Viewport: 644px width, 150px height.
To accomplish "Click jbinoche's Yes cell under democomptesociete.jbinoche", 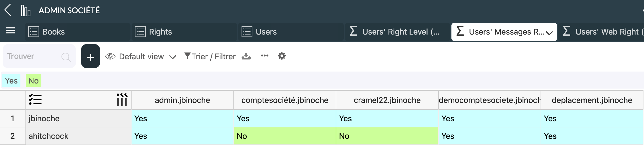I will [490, 118].
